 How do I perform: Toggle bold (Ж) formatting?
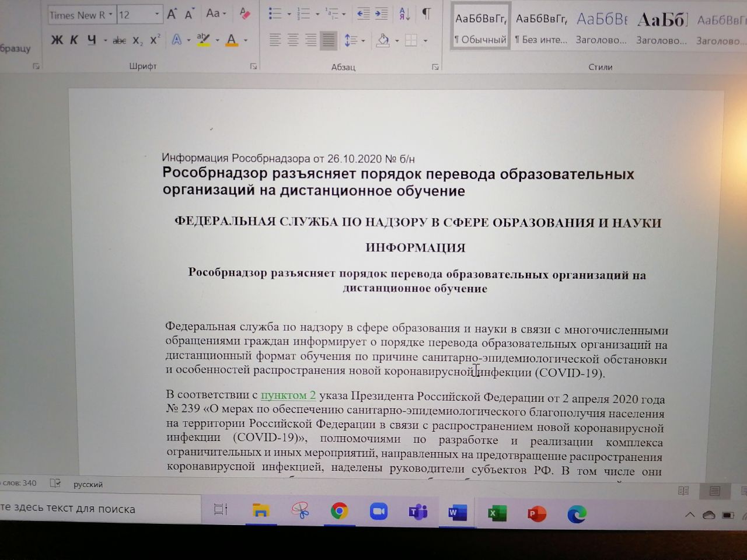[57, 40]
